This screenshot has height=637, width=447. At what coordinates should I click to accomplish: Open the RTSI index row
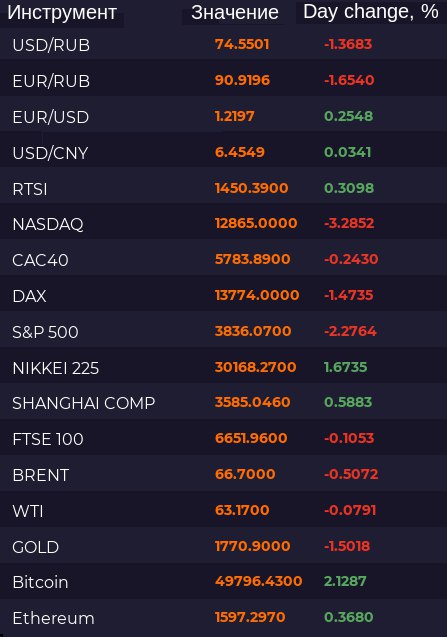[224, 188]
